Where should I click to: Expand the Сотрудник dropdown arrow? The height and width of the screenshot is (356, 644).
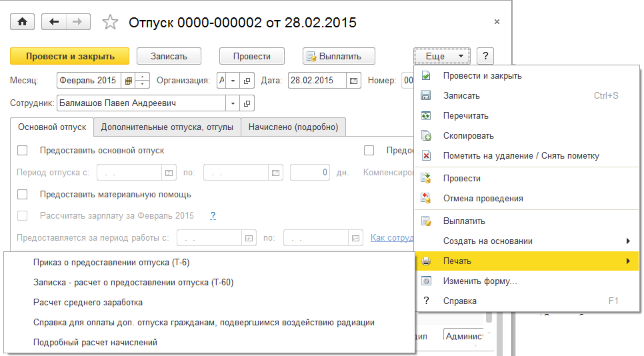(x=233, y=103)
